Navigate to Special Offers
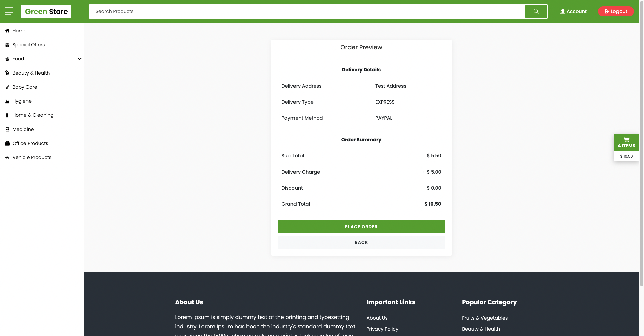Screen dimensions: 644x336 29,45
